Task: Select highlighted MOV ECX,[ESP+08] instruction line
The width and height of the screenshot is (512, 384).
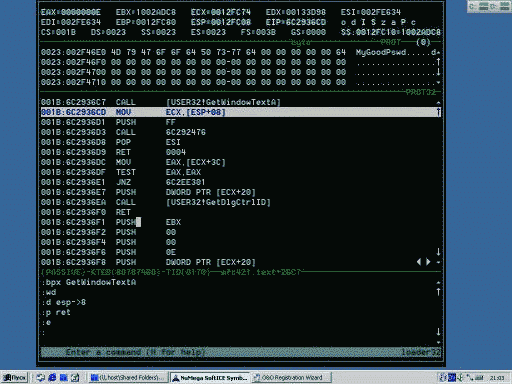Action: pos(239,112)
